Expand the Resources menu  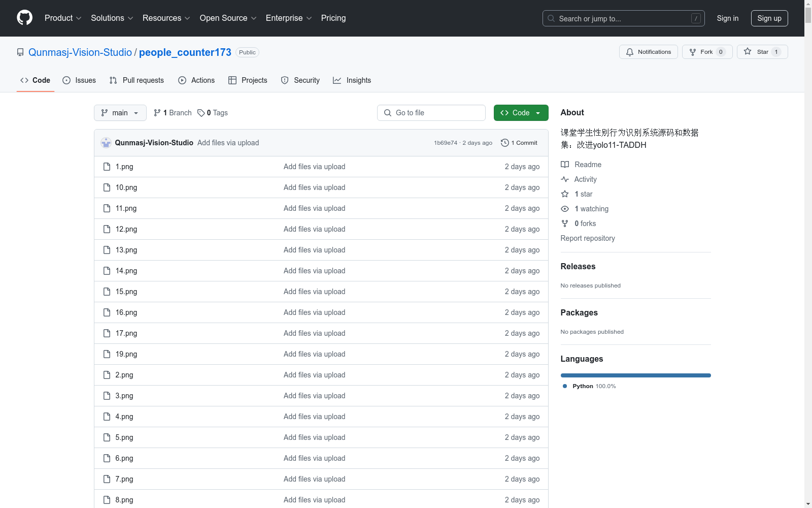166,18
